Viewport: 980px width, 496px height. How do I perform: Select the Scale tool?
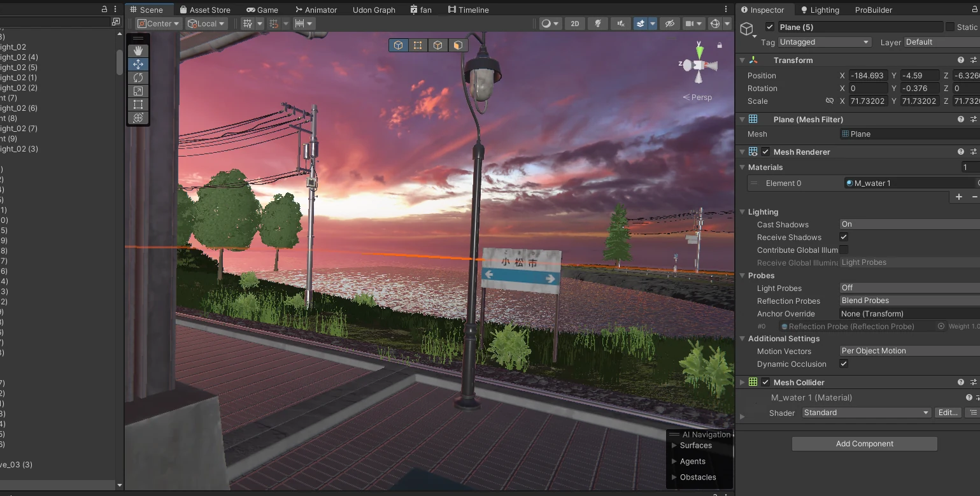point(138,91)
